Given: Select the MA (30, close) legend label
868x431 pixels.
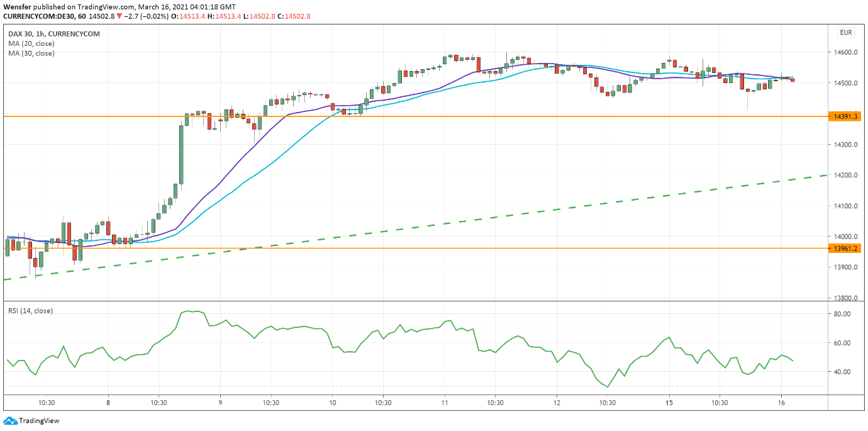Looking at the screenshot, I should point(31,53).
